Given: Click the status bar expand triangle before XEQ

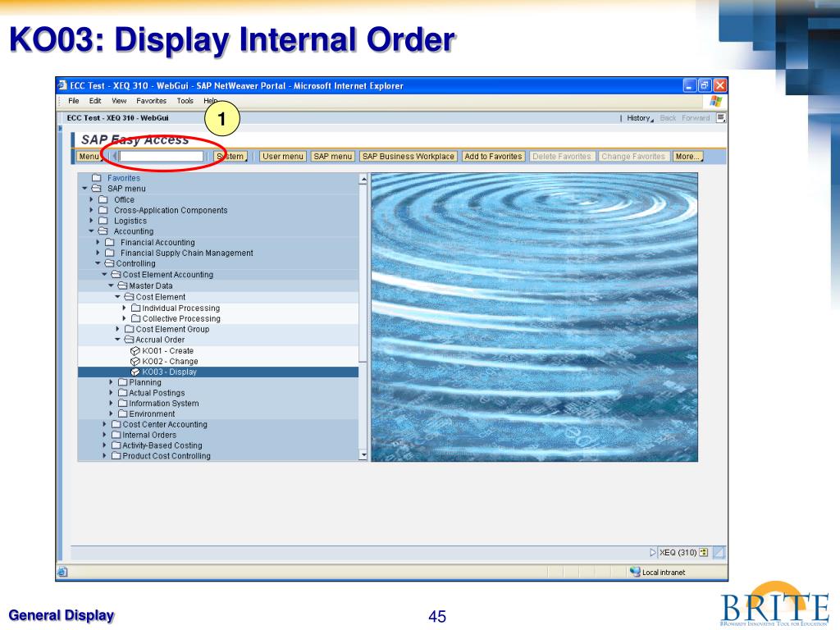Looking at the screenshot, I should point(652,552).
